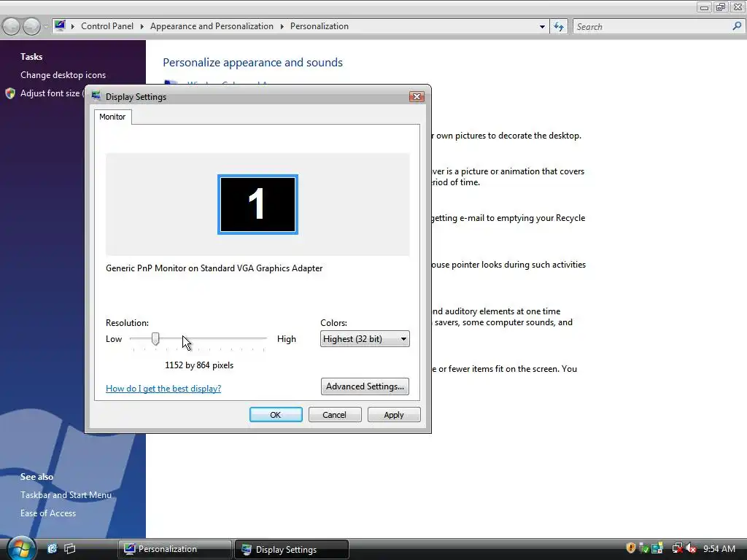The height and width of the screenshot is (560, 747).
Task: Click the taskbar clock
Action: point(719,548)
